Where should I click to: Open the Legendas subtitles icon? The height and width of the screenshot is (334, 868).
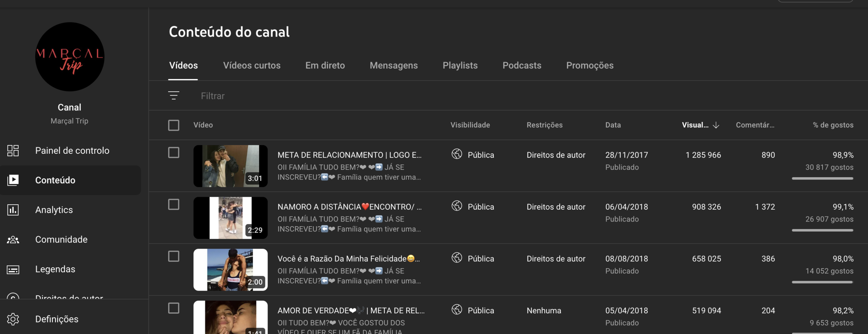[13, 270]
